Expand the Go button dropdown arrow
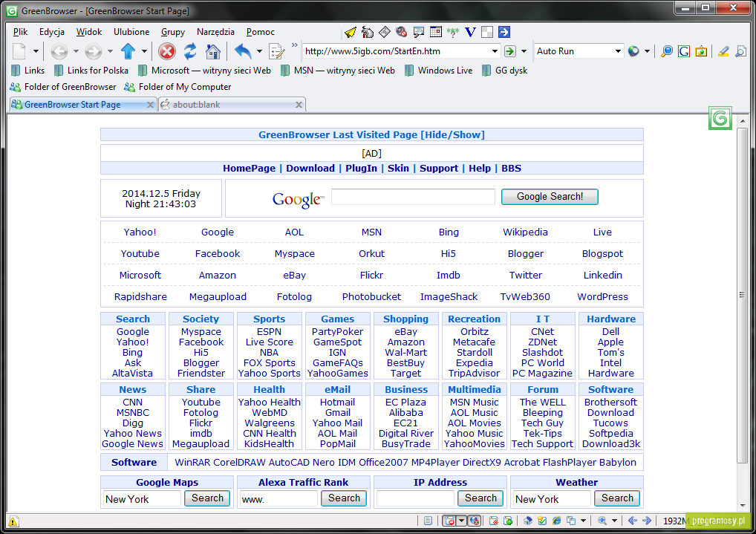756x534 pixels. [524, 51]
